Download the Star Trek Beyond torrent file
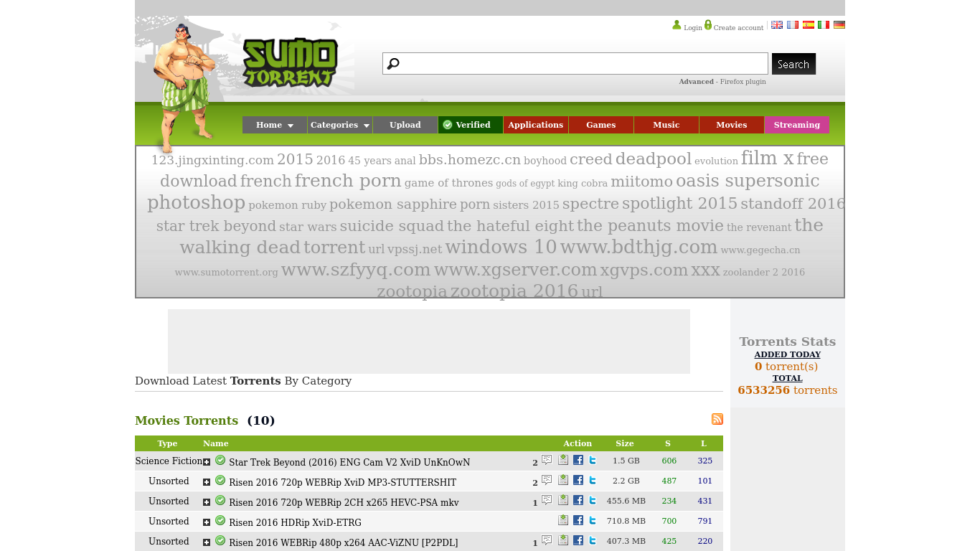980x551 pixels. coord(563,460)
